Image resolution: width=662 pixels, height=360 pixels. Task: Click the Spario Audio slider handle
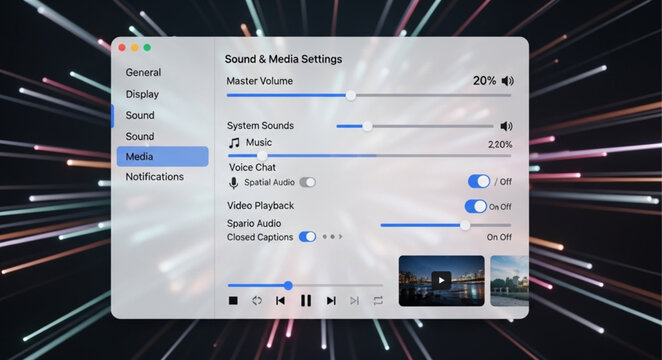click(x=465, y=225)
